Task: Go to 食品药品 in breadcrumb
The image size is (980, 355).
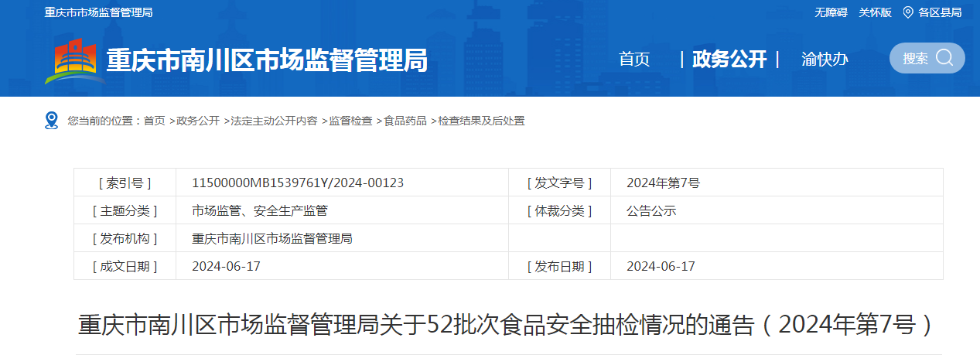Action: 405,121
